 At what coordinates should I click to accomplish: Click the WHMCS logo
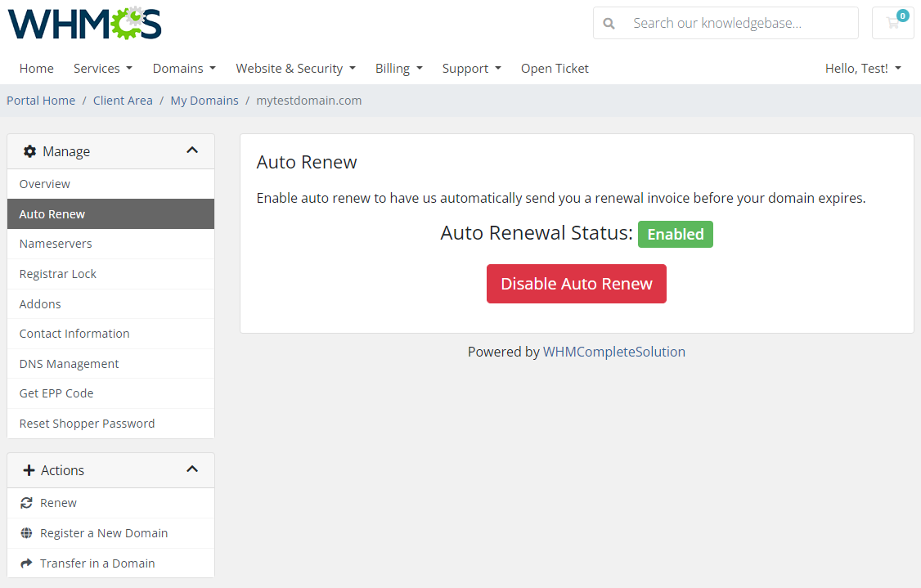83,23
